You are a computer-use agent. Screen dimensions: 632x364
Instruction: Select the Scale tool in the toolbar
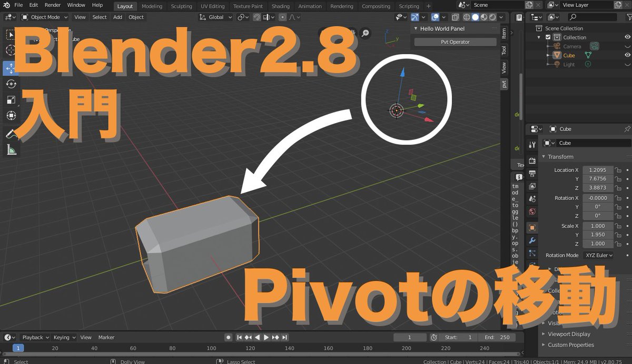tap(11, 100)
